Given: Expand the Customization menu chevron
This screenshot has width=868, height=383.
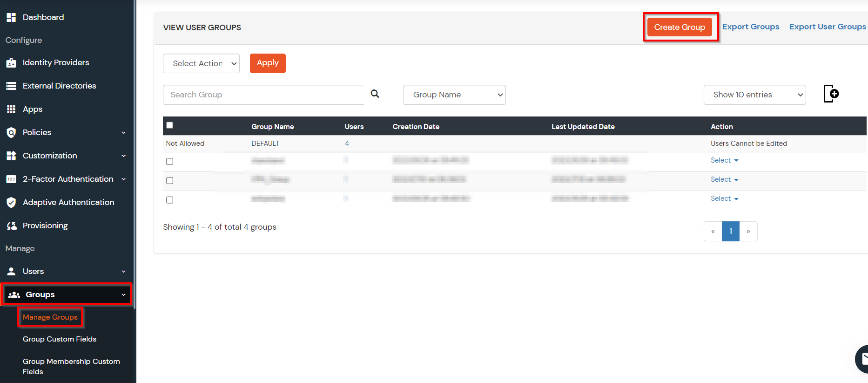Looking at the screenshot, I should pos(123,156).
